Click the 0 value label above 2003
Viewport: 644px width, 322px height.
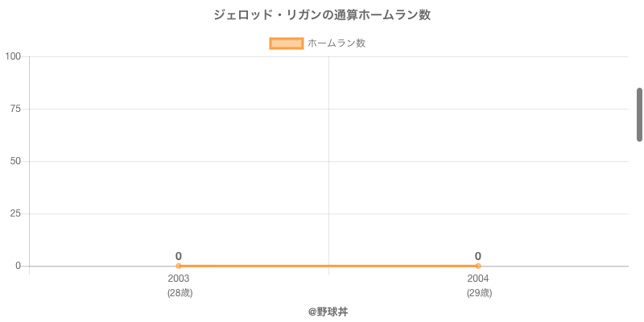(179, 256)
